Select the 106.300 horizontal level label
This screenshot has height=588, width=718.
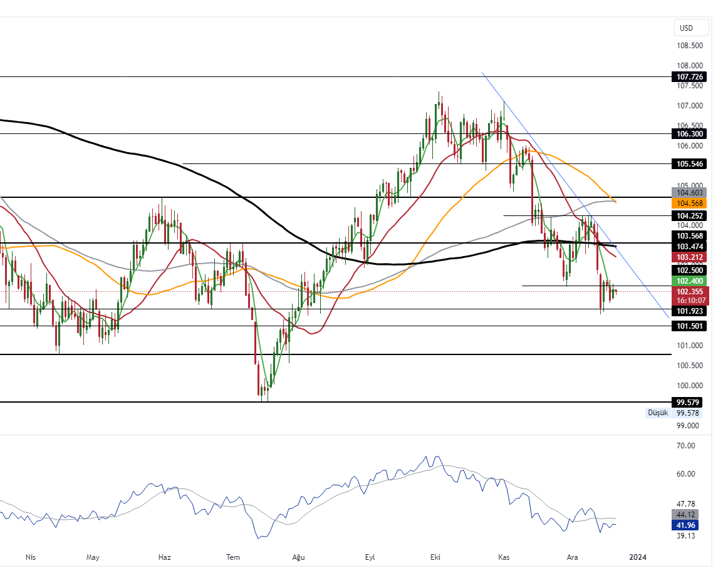689,133
